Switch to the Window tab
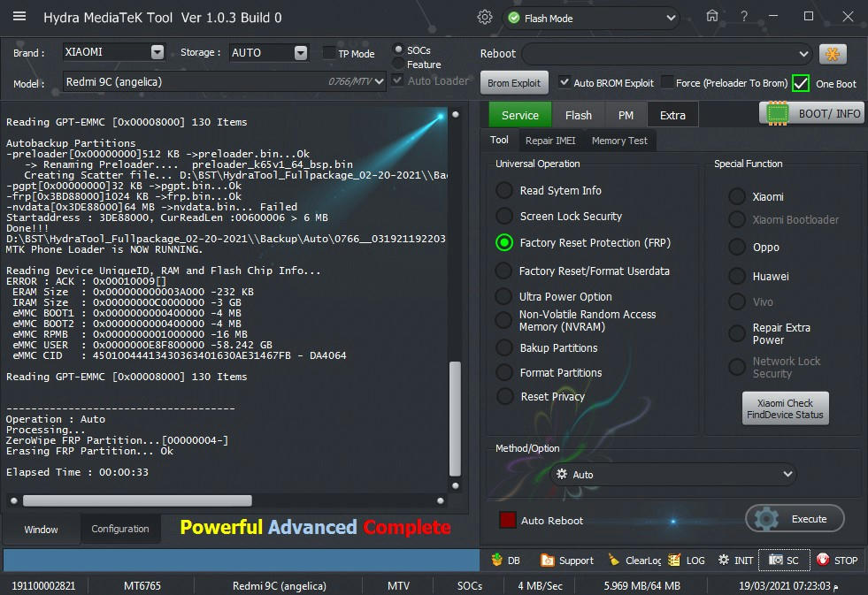The width and height of the screenshot is (868, 595). [x=41, y=530]
